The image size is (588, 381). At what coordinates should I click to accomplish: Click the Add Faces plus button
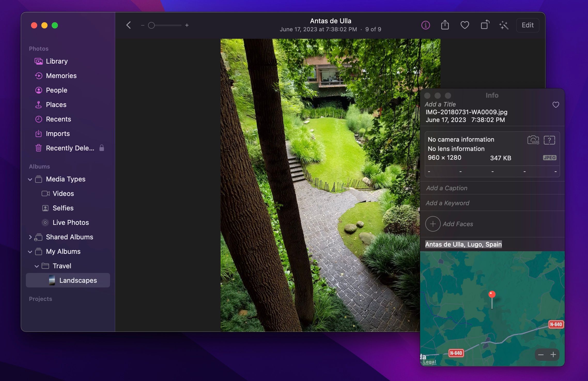point(433,224)
